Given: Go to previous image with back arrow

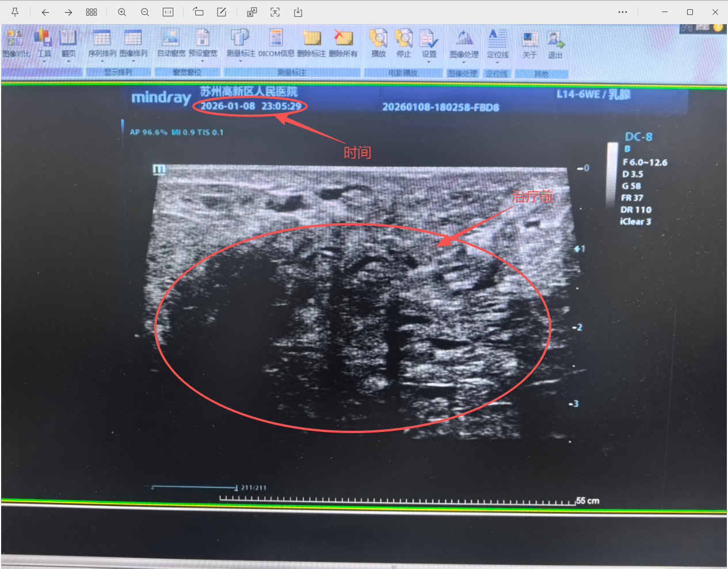Looking at the screenshot, I should pos(45,12).
